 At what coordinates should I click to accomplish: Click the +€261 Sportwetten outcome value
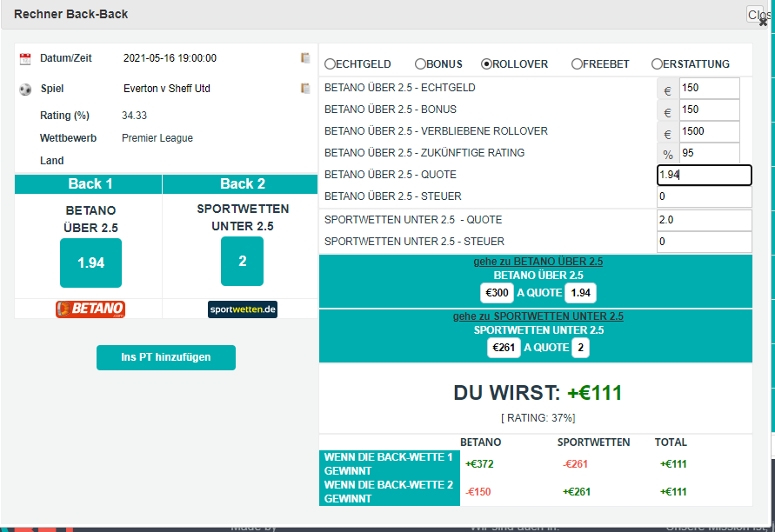577,492
